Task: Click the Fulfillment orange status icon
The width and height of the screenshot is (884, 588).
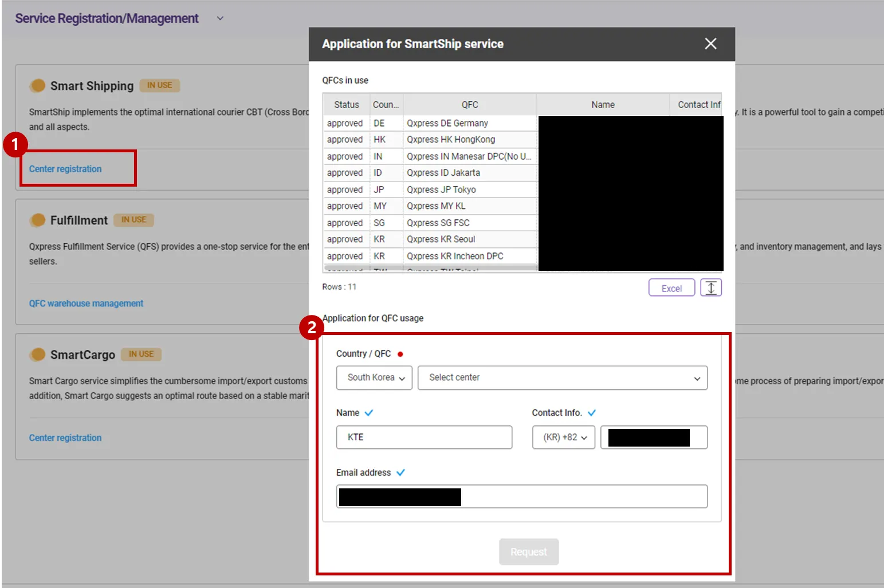Action: [38, 220]
